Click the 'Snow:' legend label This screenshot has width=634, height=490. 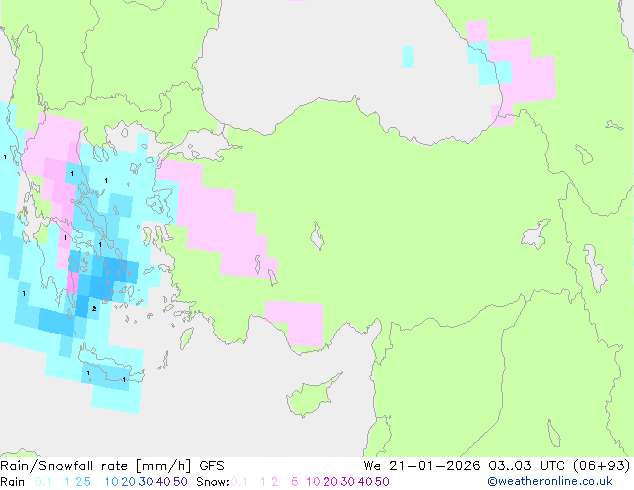click(213, 482)
